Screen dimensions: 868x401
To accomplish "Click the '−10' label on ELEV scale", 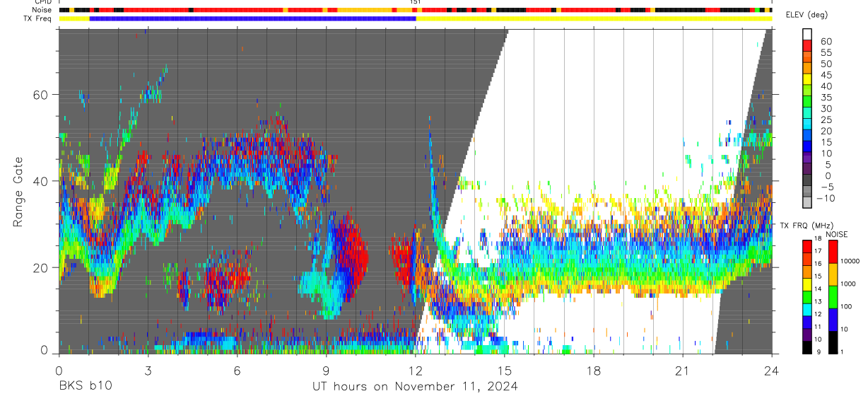I will point(826,199).
